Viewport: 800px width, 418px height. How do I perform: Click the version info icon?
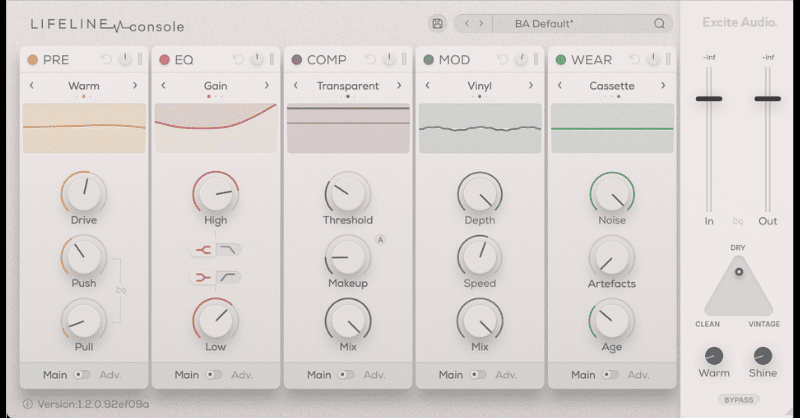pos(28,404)
